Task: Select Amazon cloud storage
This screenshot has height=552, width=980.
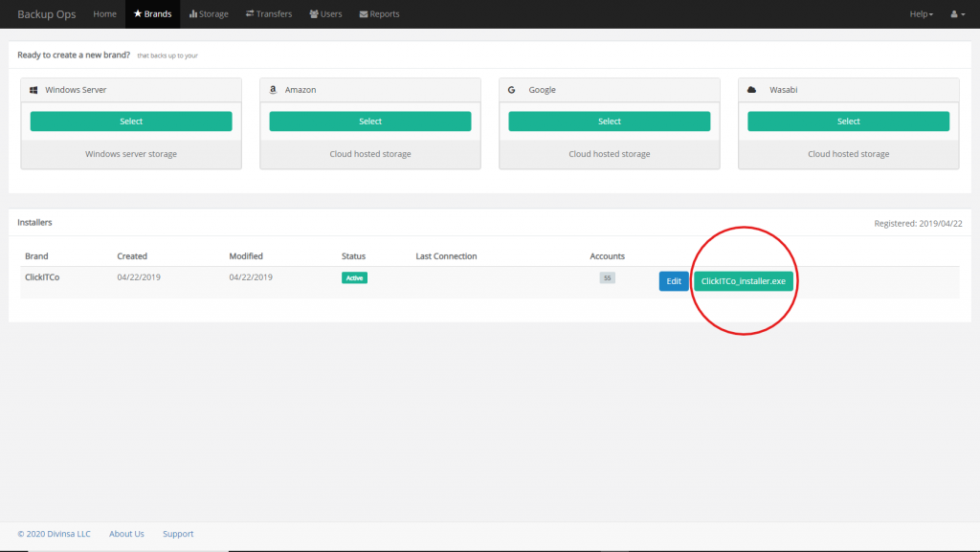Action: [370, 121]
